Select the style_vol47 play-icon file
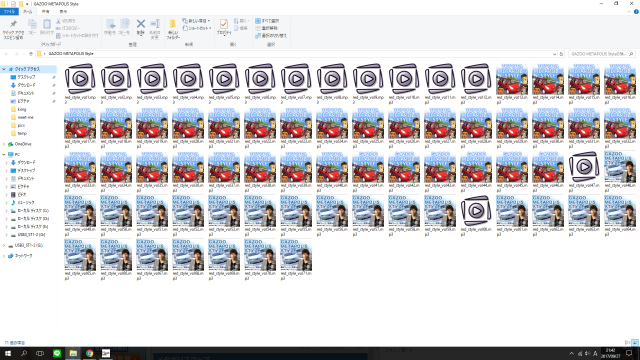Image resolution: width=640 pixels, height=360 pixels. coord(584,172)
